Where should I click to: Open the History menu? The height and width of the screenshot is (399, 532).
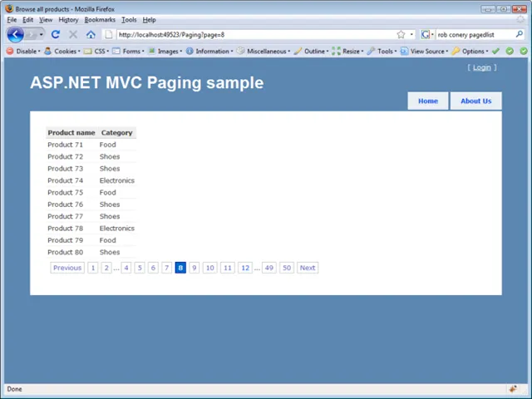tap(68, 20)
